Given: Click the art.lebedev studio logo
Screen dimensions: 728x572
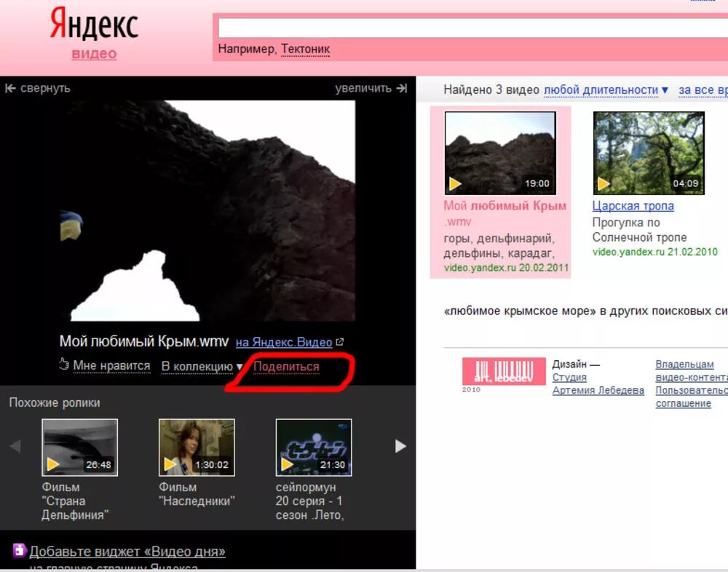Looking at the screenshot, I should point(504,371).
